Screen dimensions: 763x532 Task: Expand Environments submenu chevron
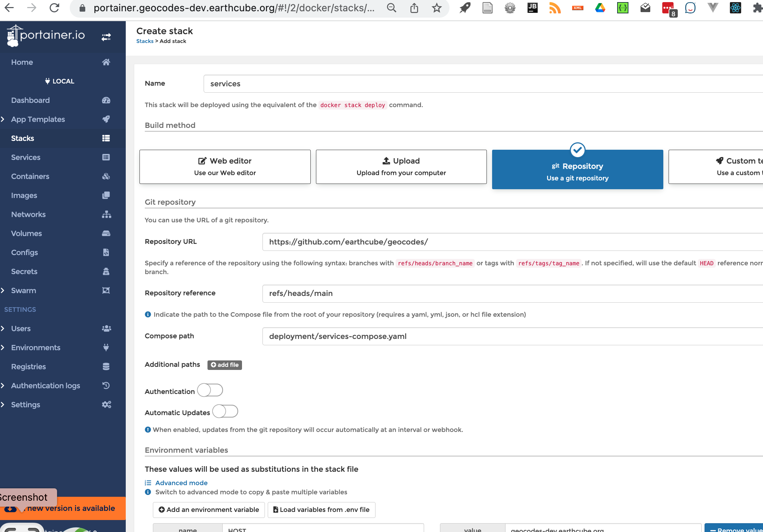[x=3, y=347]
